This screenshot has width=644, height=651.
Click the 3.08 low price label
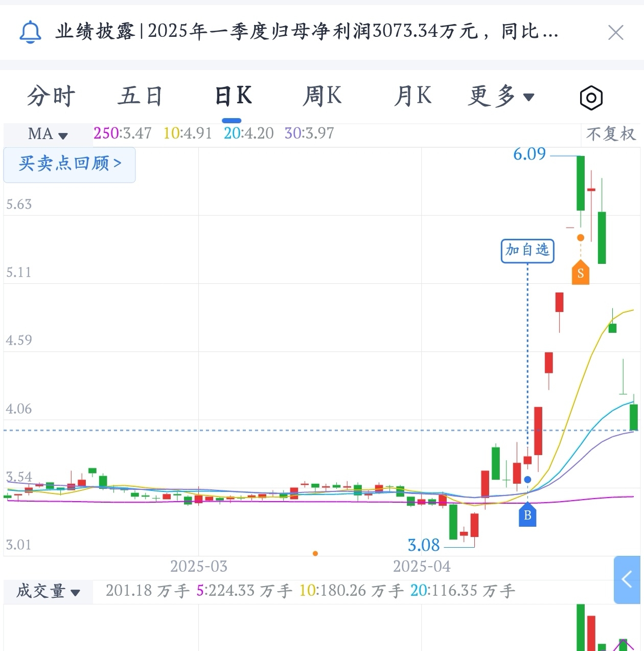pos(424,545)
